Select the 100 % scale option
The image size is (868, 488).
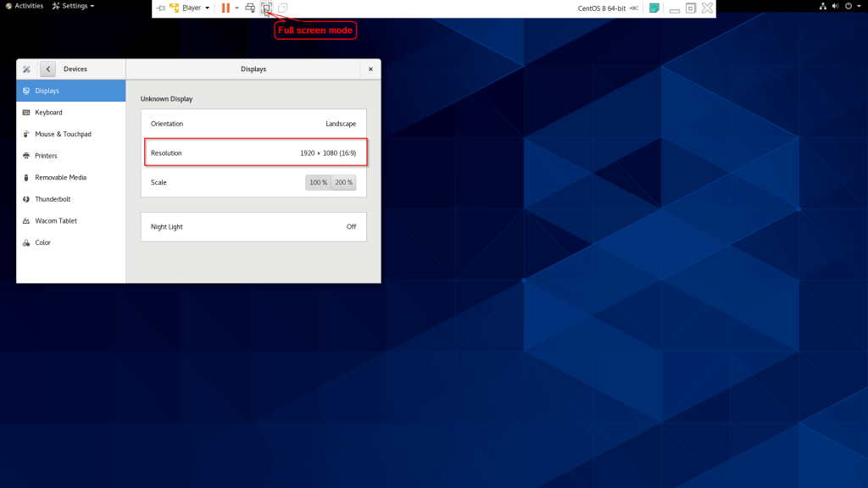click(318, 182)
